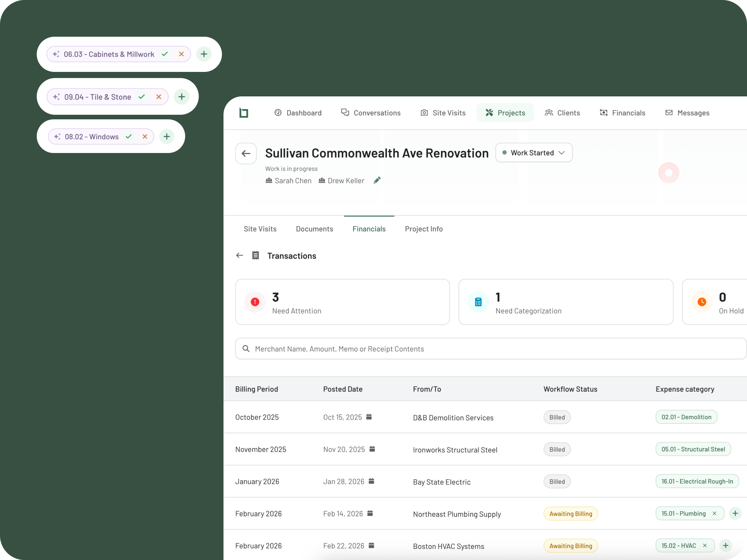Click Awaiting Billing for Boston HVAC Systems
This screenshot has width=747, height=560.
[x=571, y=546]
